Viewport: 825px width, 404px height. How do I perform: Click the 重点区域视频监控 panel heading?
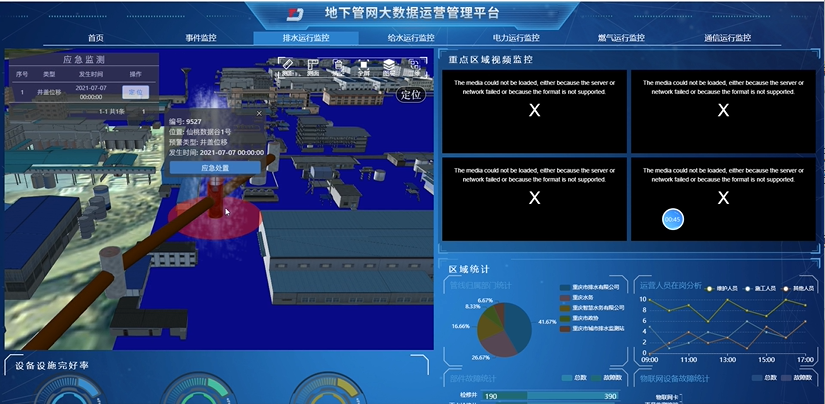tap(491, 60)
